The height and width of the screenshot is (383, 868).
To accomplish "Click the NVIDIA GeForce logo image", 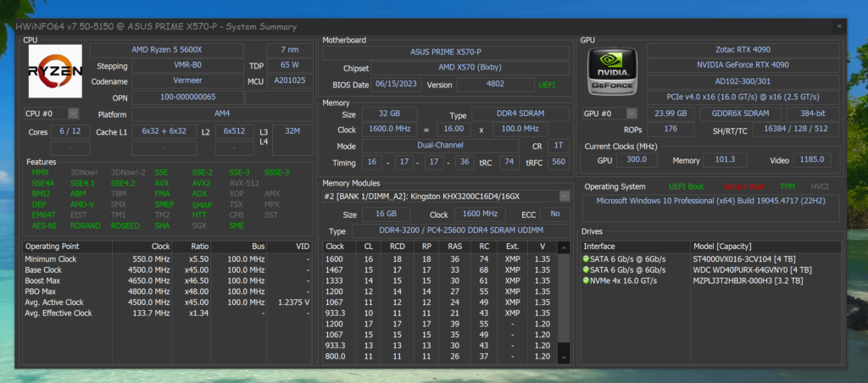I will point(612,71).
